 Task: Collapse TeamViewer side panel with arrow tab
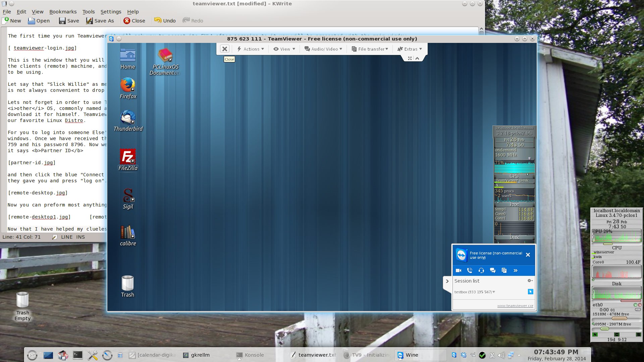(x=447, y=281)
